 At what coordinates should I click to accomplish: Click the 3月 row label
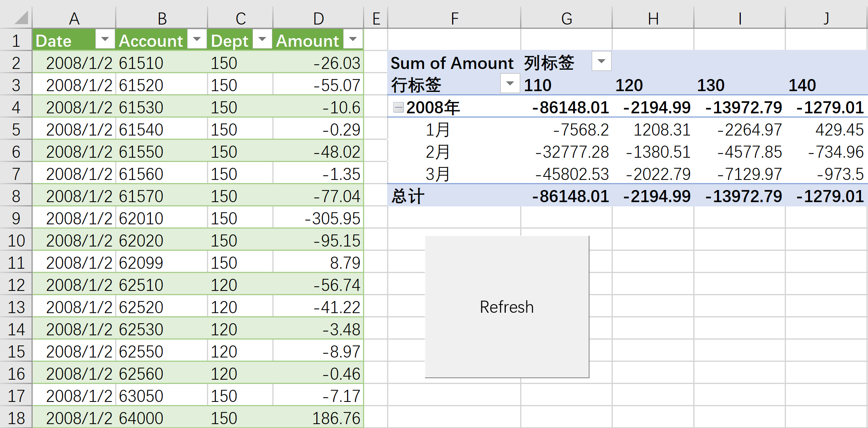pos(437,174)
